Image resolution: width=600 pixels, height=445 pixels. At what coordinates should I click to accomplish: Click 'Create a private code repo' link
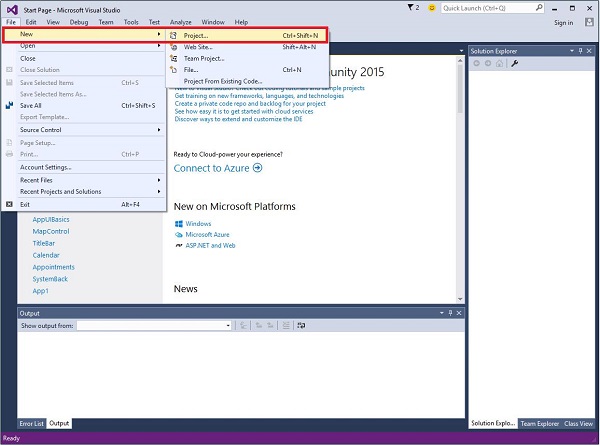(250, 104)
